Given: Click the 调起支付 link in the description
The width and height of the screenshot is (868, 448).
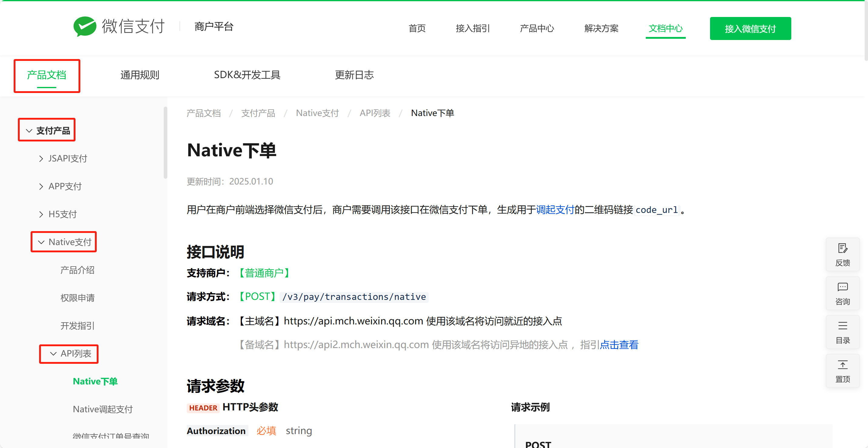Looking at the screenshot, I should pyautogui.click(x=555, y=209).
